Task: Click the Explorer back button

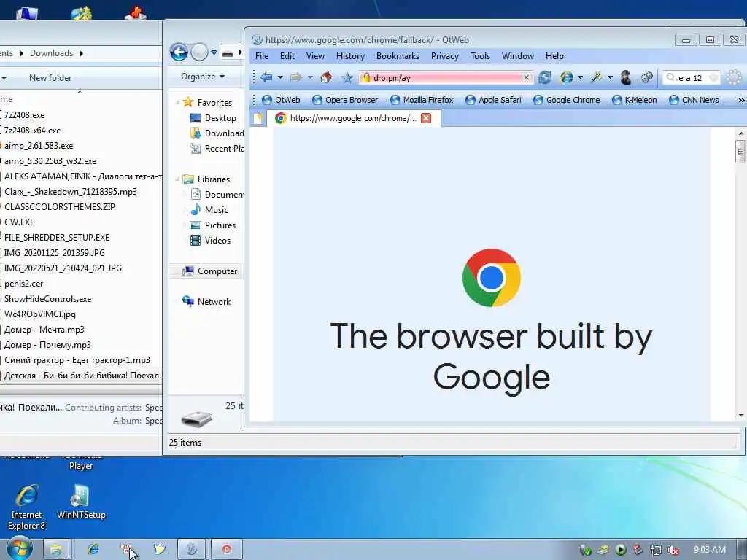Action: pyautogui.click(x=179, y=52)
